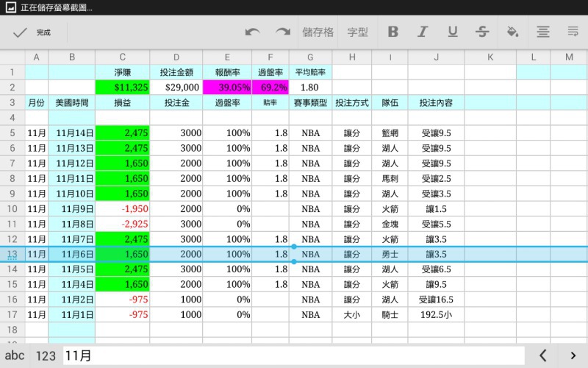
Task: Tap the checkmark done icon
Action: (x=20, y=32)
